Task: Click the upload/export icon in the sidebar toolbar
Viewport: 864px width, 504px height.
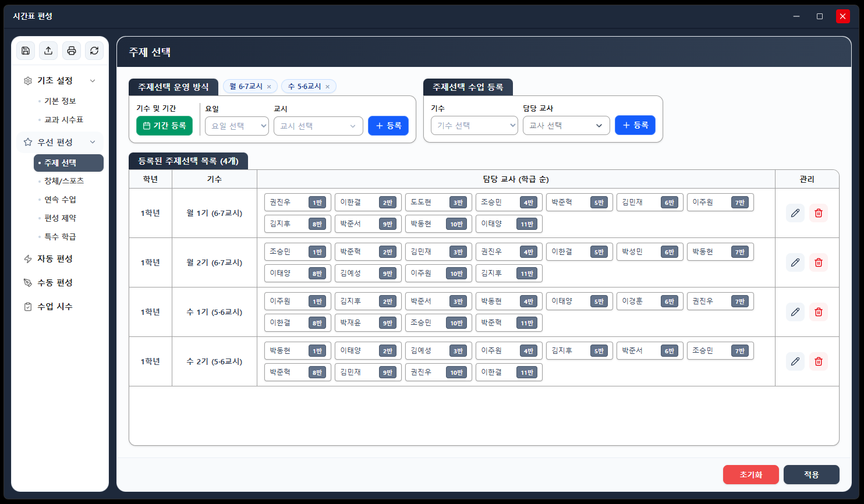Action: pyautogui.click(x=48, y=51)
